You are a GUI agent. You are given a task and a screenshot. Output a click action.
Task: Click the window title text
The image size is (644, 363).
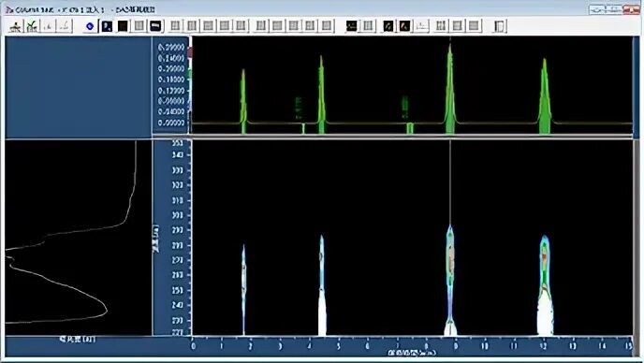click(x=85, y=9)
